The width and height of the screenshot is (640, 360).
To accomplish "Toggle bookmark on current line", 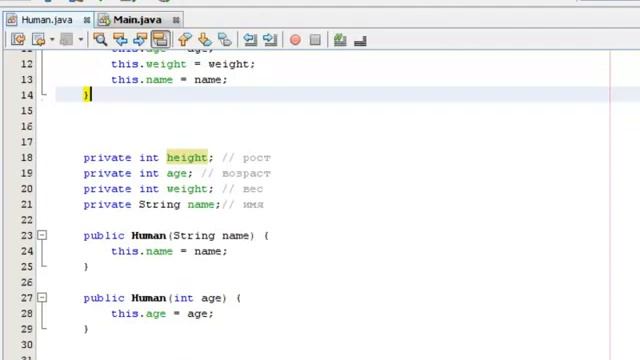I will (x=224, y=40).
